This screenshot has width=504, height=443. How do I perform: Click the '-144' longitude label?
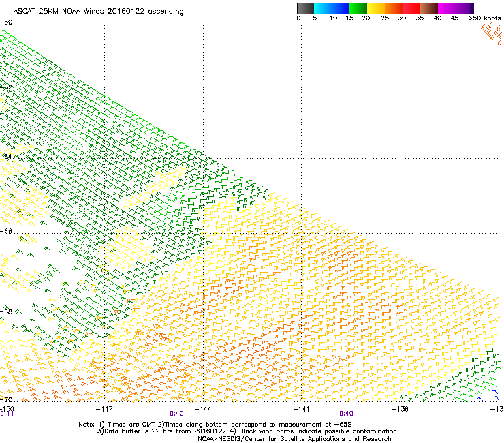coord(203,409)
